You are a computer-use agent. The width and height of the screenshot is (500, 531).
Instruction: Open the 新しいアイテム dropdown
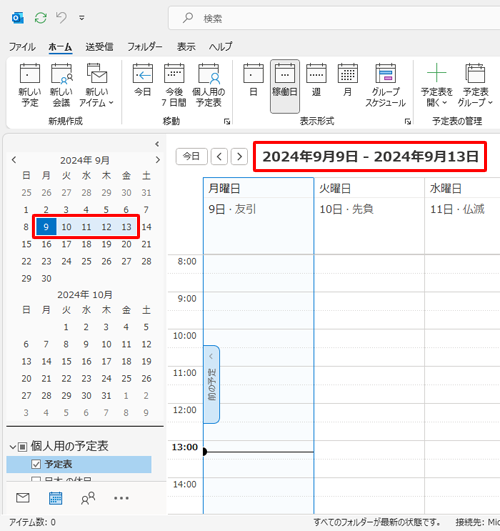click(97, 86)
